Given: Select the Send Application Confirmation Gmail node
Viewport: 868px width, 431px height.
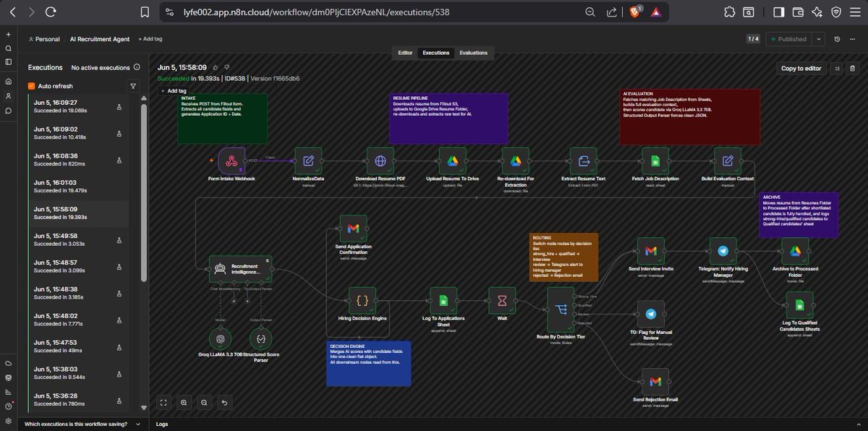Looking at the screenshot, I should [354, 229].
